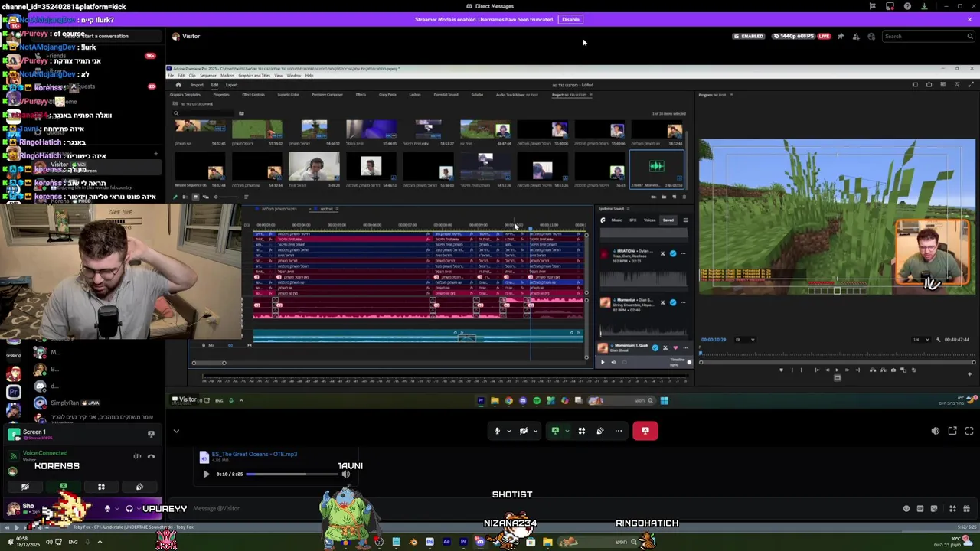Play in the Program monitor transport
The height and width of the screenshot is (551, 980).
click(837, 370)
